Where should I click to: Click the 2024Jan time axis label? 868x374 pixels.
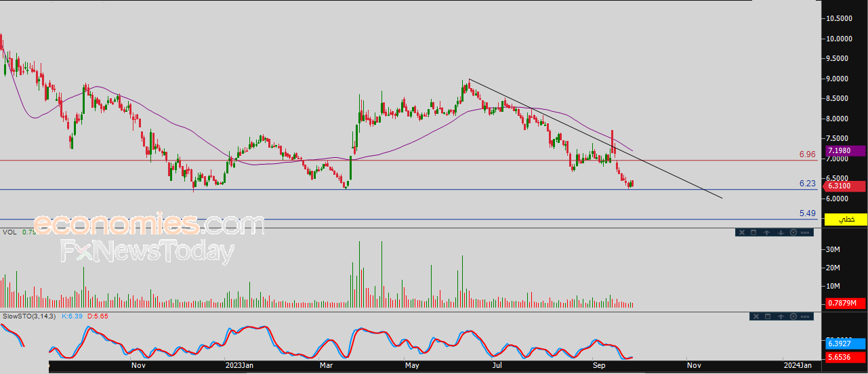[x=798, y=365]
